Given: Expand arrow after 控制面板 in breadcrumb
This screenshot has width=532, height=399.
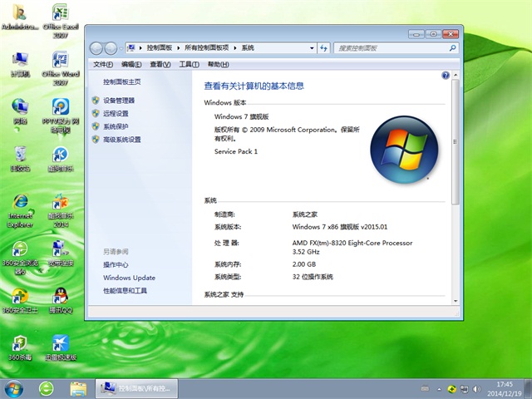Looking at the screenshot, I should point(179,48).
